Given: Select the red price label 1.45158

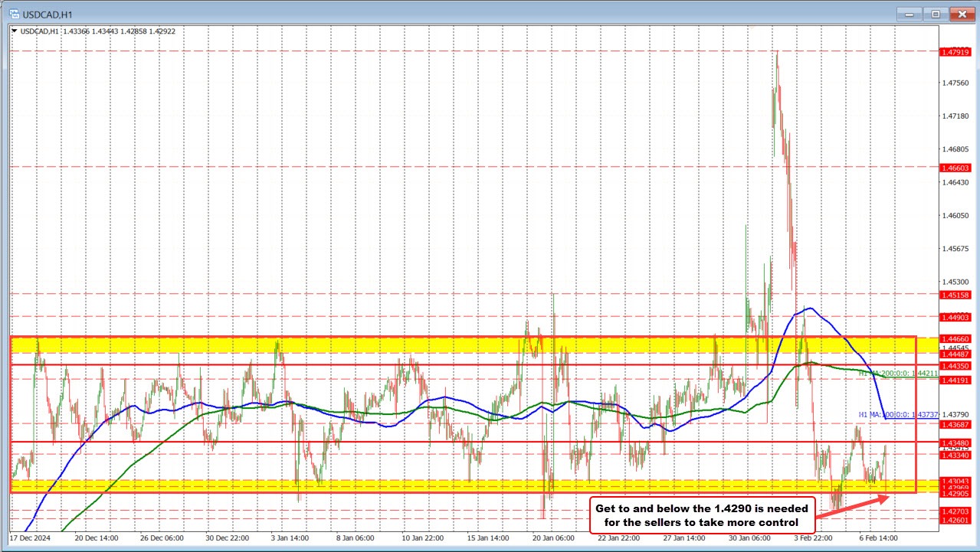Looking at the screenshot, I should 955,294.
